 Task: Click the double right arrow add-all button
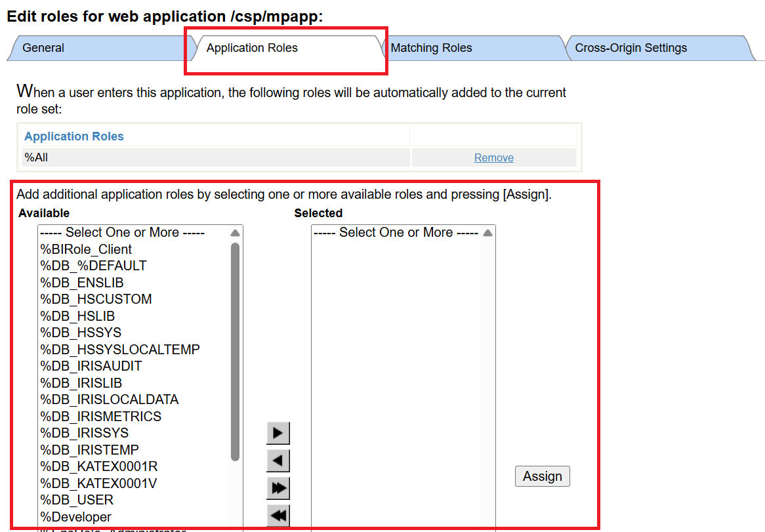point(278,489)
